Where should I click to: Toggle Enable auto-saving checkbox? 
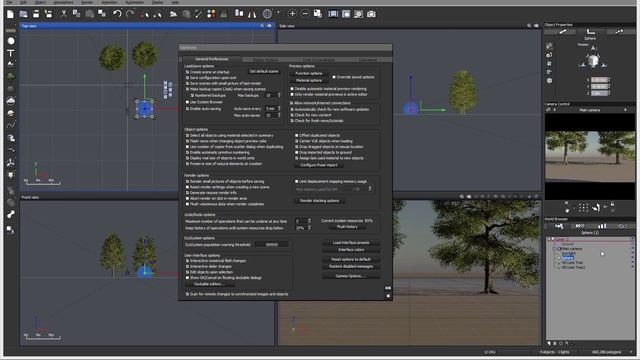point(187,109)
